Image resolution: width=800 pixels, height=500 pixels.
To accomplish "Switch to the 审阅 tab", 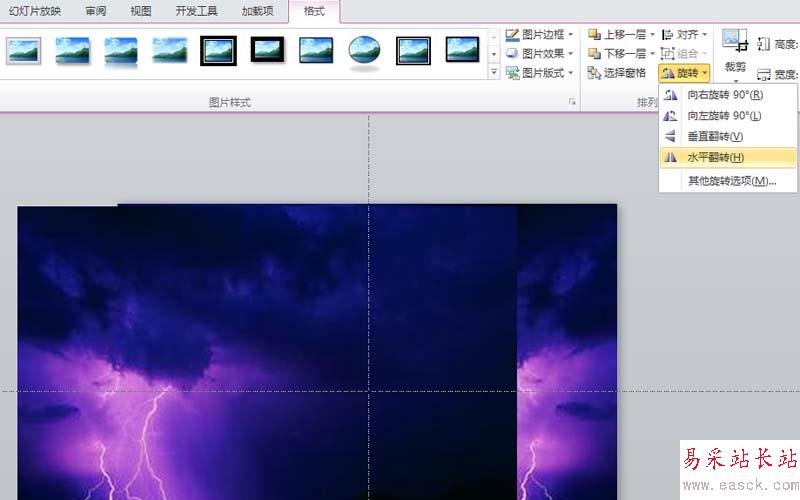I will tap(96, 11).
